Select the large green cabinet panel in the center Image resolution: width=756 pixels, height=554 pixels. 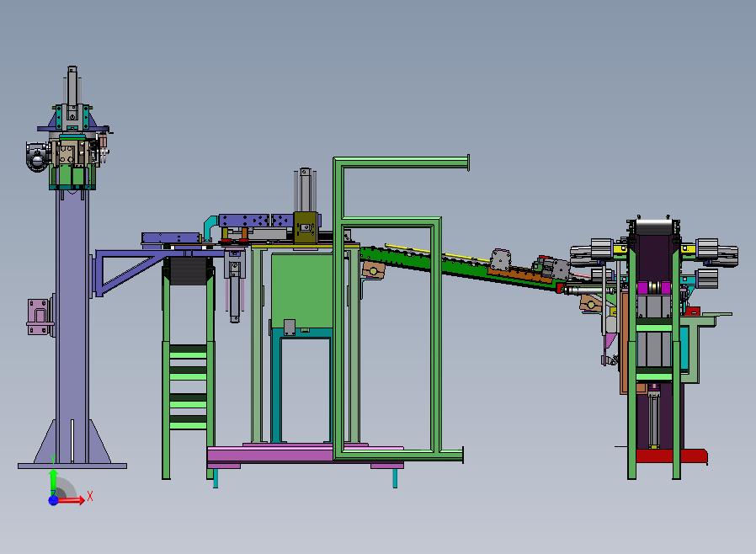(301, 290)
